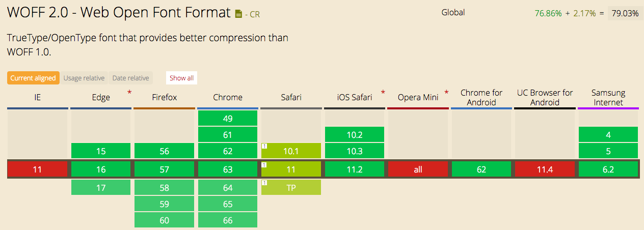The width and height of the screenshot is (644, 230).
Task: Click the Chrome 63 support cell
Action: [227, 169]
